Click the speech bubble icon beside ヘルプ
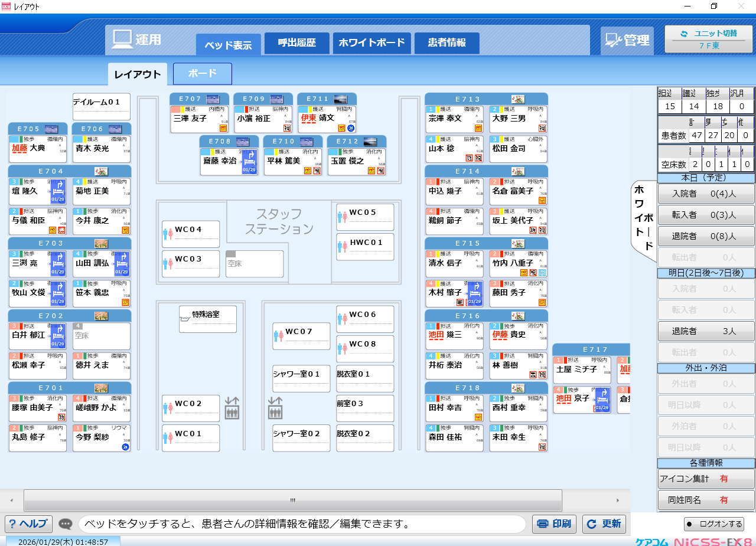Viewport: 756px width, 546px height. point(66,524)
